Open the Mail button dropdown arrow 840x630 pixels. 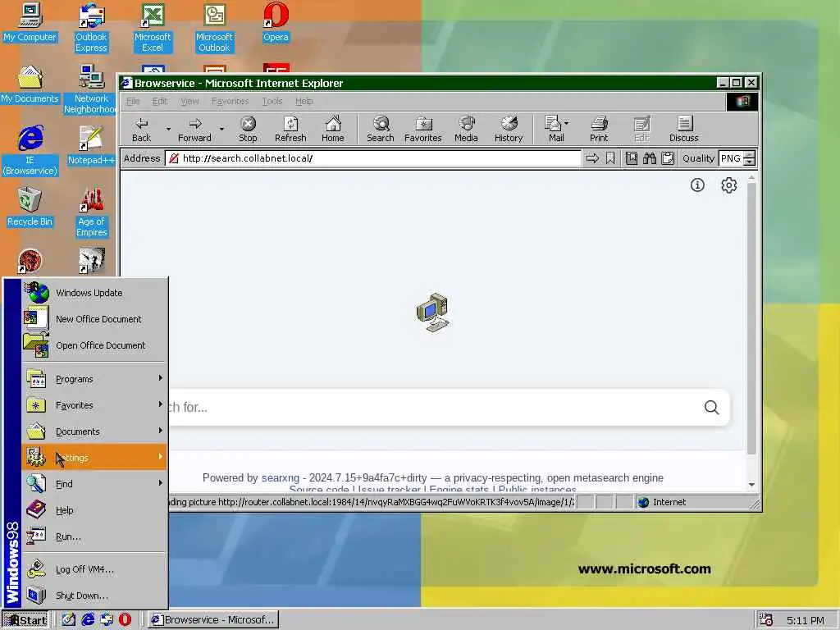pyautogui.click(x=567, y=123)
